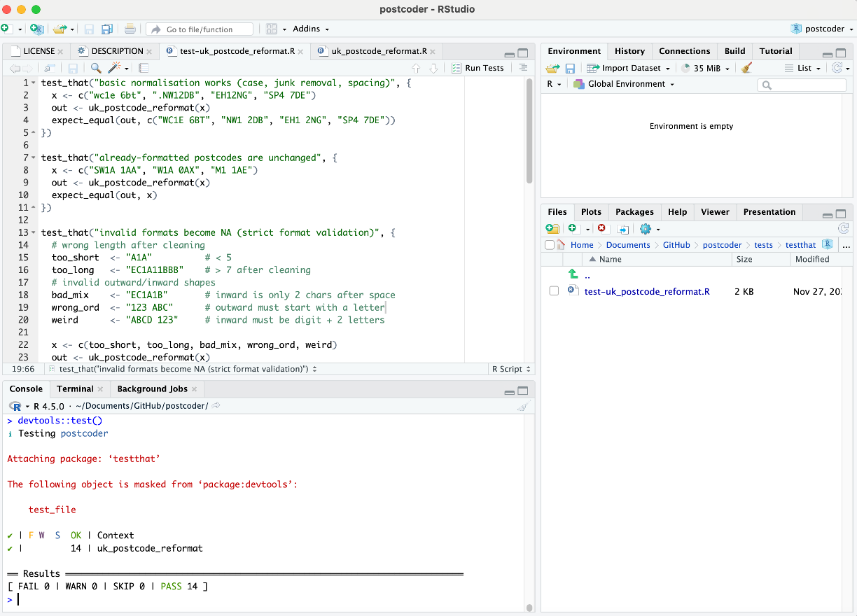Open the tests folder breadcrumb link

tap(763, 245)
